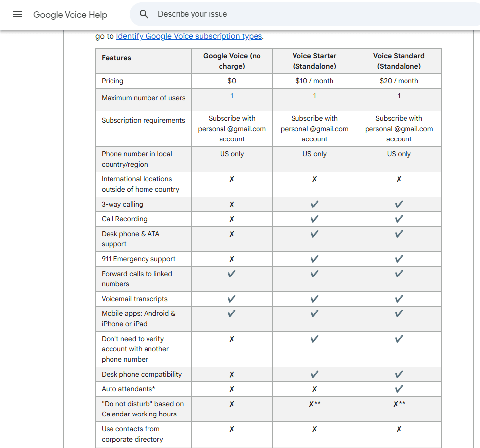This screenshot has width=480, height=448.
Task: Click Google Voice free checkmark for Voicemail transcripts
Action: [x=232, y=299]
